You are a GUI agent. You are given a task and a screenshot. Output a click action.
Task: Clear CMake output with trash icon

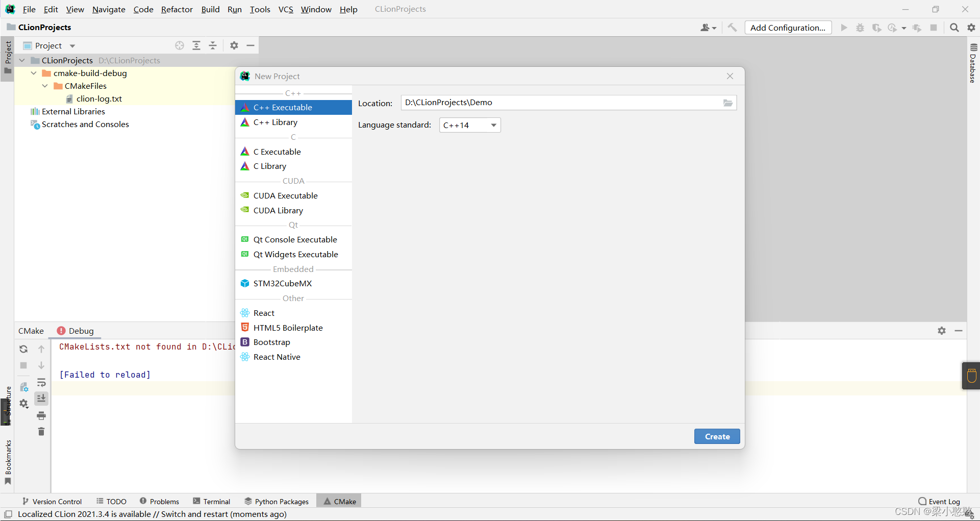(41, 432)
